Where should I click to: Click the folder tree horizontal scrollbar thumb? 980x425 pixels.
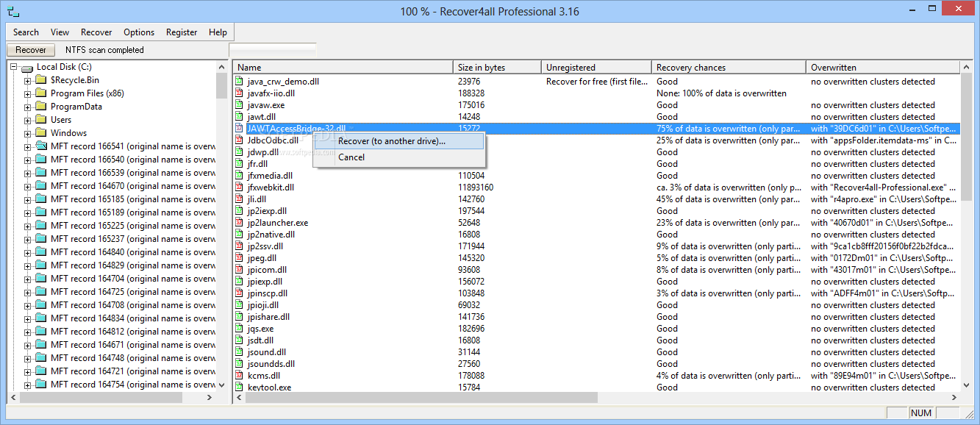101,398
